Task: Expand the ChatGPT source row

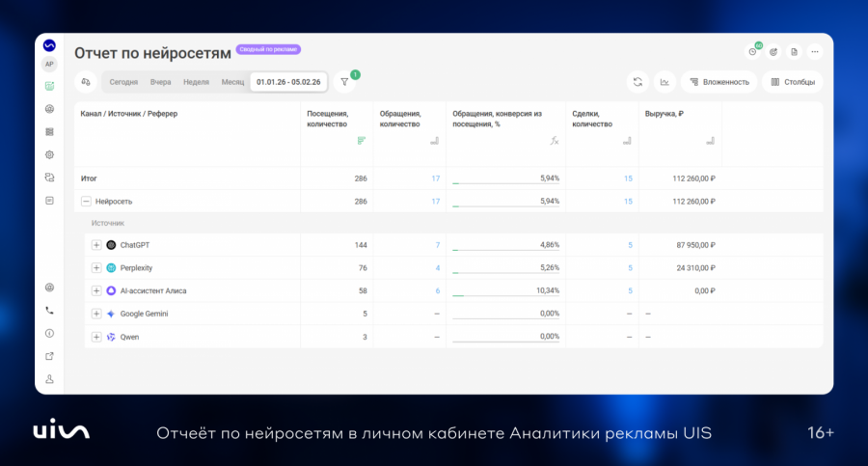Action: coord(96,245)
